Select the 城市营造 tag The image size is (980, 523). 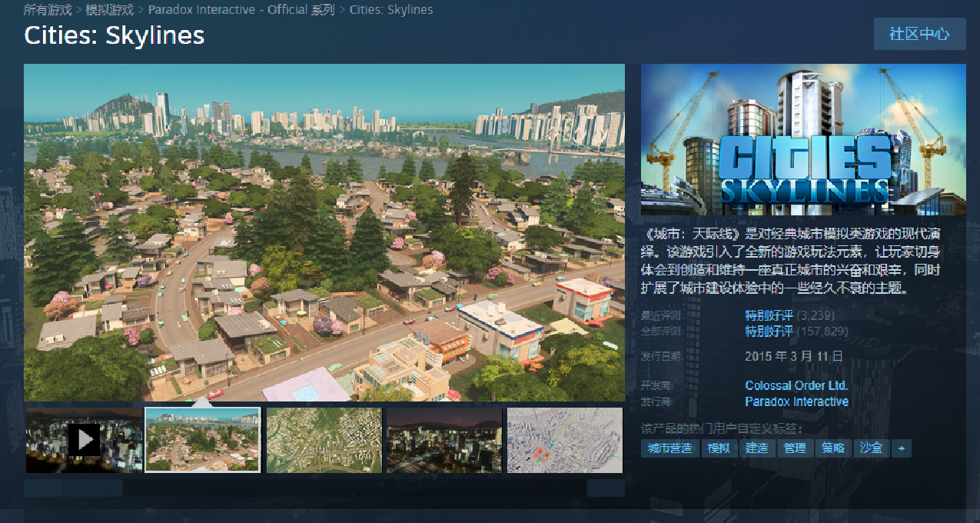point(669,448)
